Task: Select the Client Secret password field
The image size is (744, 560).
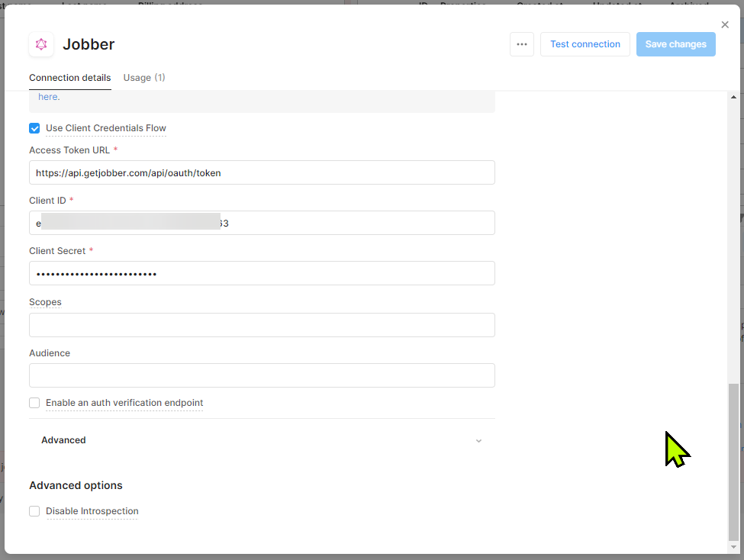Action: pyautogui.click(x=262, y=273)
